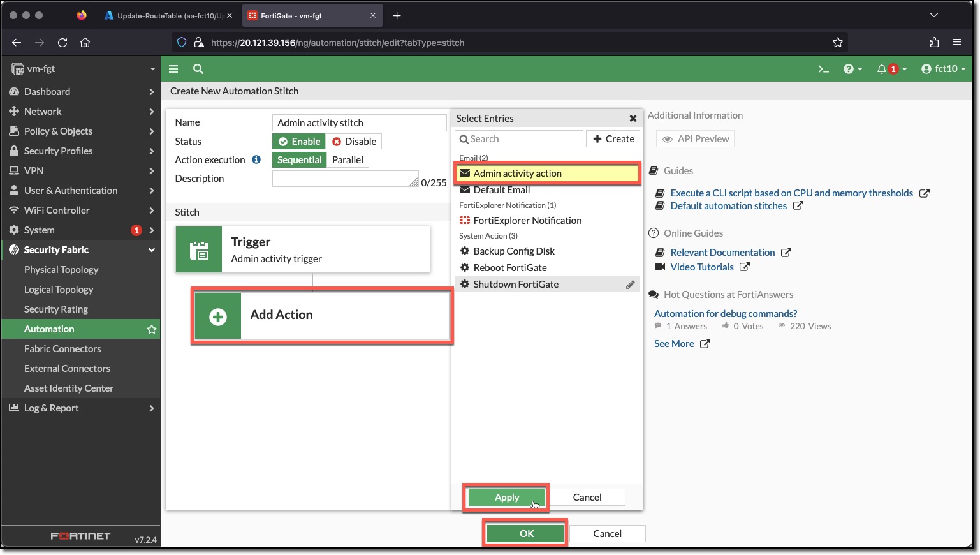Select Admin activity action entry

(548, 174)
